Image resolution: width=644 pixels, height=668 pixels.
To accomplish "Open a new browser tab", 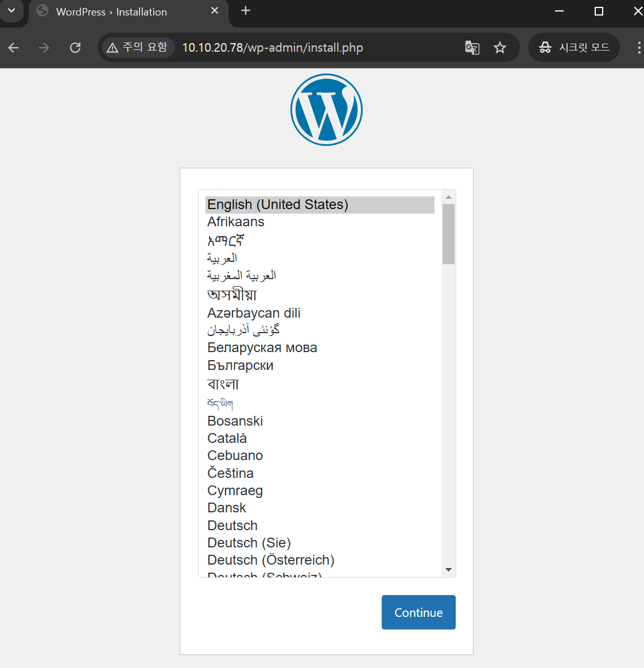I will click(246, 11).
